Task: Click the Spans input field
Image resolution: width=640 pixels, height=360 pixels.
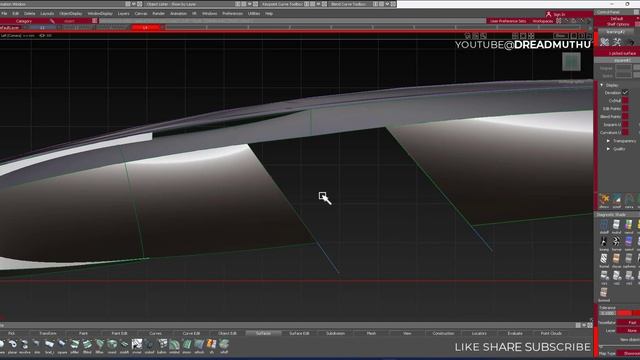Action: 623,76
